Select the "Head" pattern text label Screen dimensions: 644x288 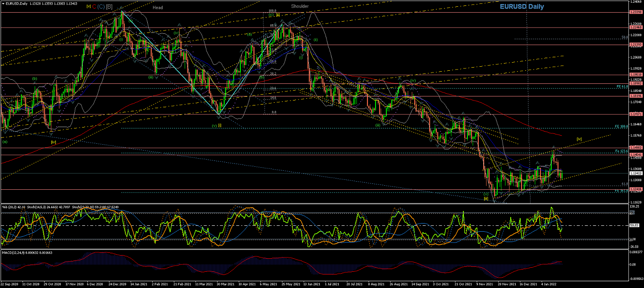coord(158,8)
